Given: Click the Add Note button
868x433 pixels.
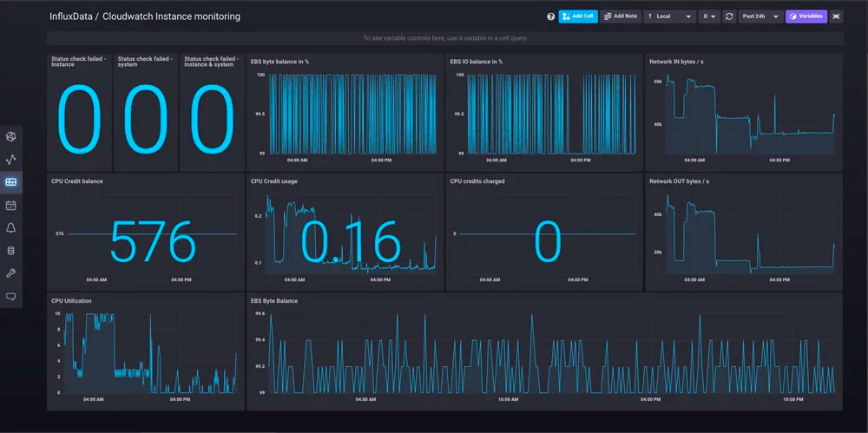Looking at the screenshot, I should [621, 16].
